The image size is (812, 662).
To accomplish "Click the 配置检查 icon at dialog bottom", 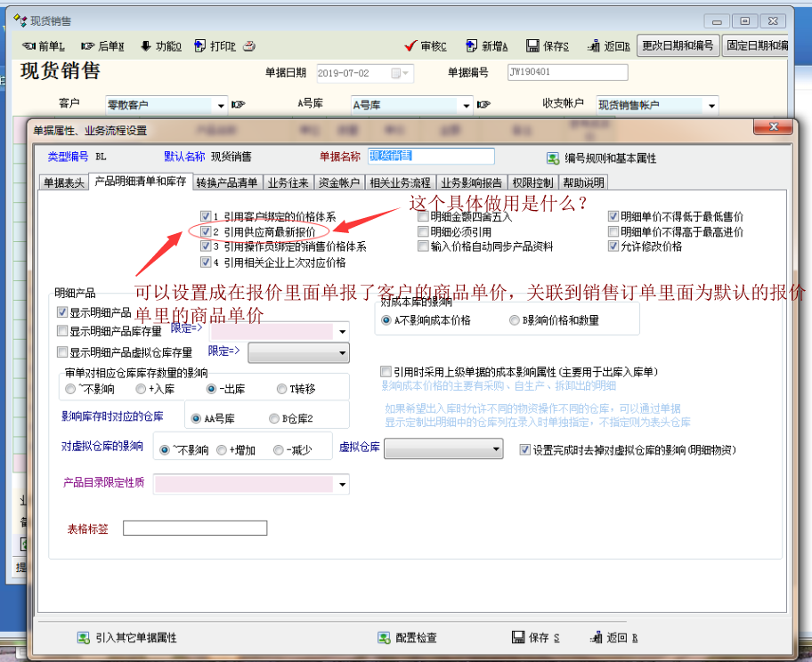I will (384, 638).
